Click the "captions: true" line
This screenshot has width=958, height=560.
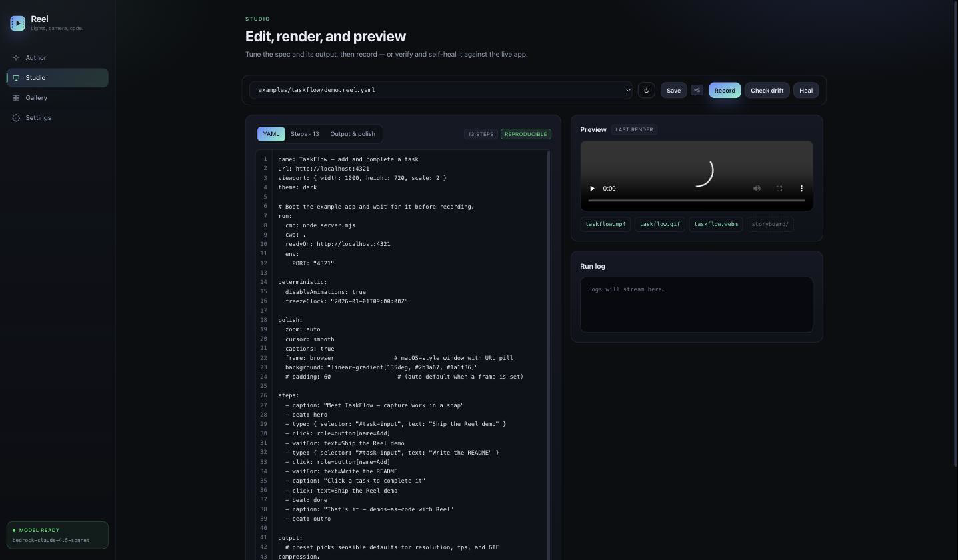click(x=310, y=349)
